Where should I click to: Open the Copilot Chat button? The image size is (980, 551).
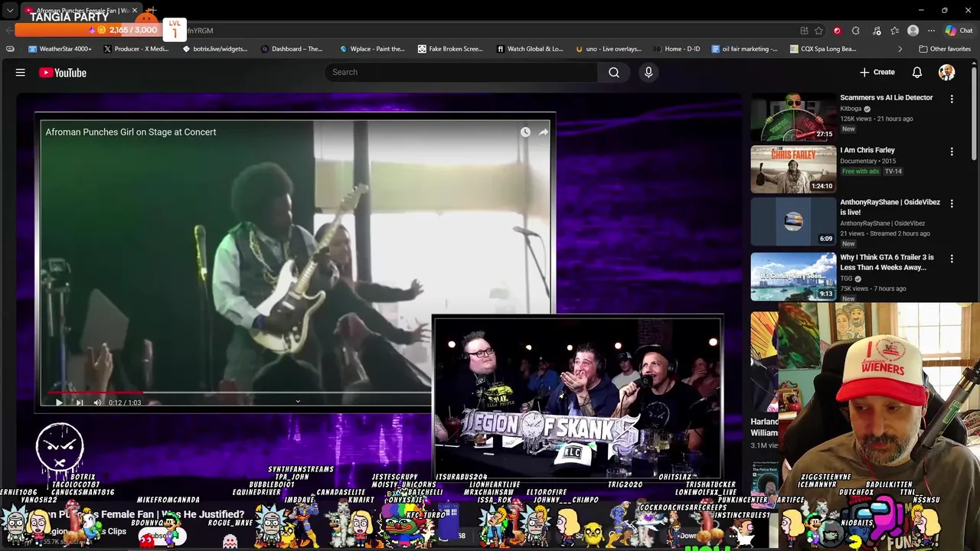tap(959, 31)
